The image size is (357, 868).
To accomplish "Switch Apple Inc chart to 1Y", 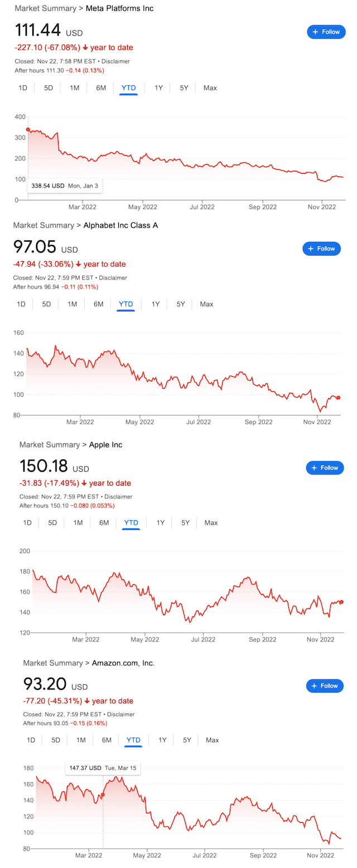I will pyautogui.click(x=161, y=522).
